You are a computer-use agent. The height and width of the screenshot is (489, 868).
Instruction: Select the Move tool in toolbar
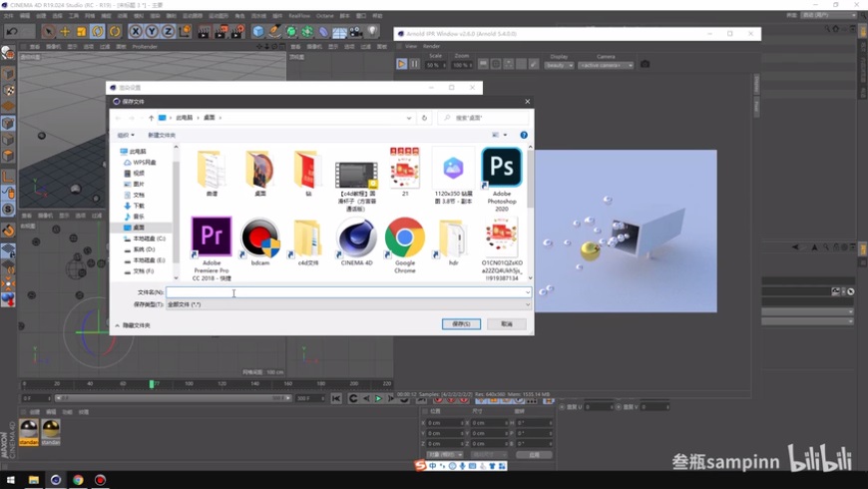pos(65,32)
